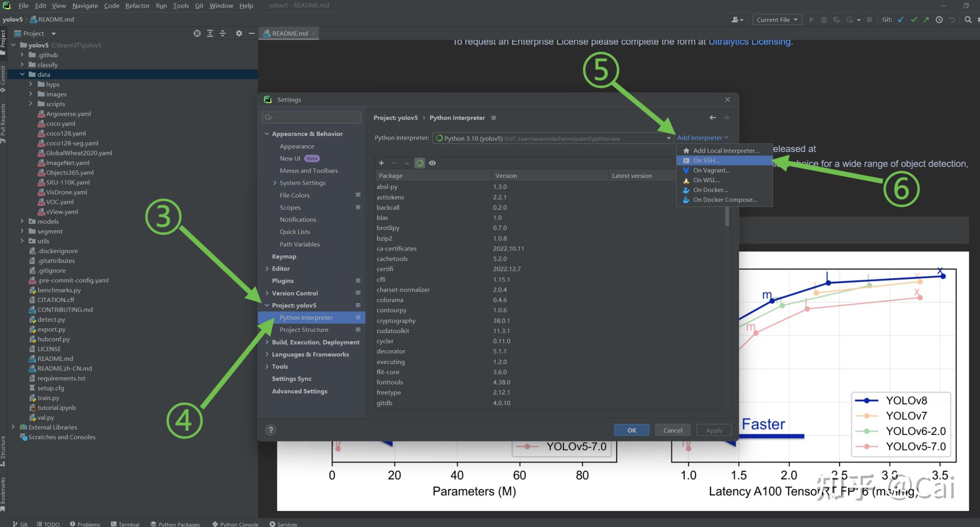
Task: Click the Git commit checkmark icon
Action: click(914, 20)
